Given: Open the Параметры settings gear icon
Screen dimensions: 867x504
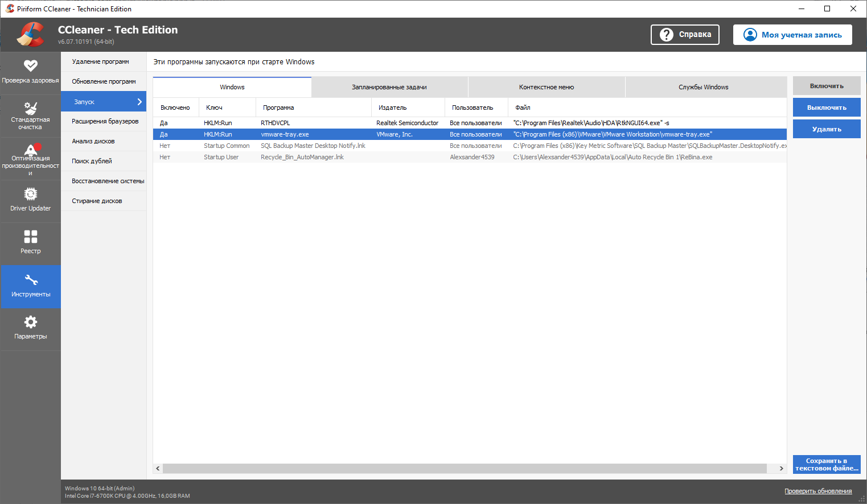Looking at the screenshot, I should point(30,322).
